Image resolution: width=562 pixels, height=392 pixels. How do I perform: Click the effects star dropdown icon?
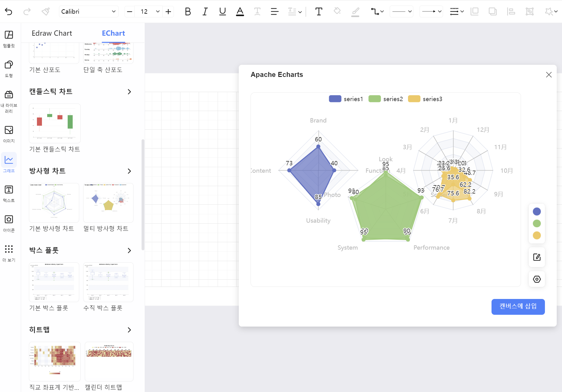551,11
